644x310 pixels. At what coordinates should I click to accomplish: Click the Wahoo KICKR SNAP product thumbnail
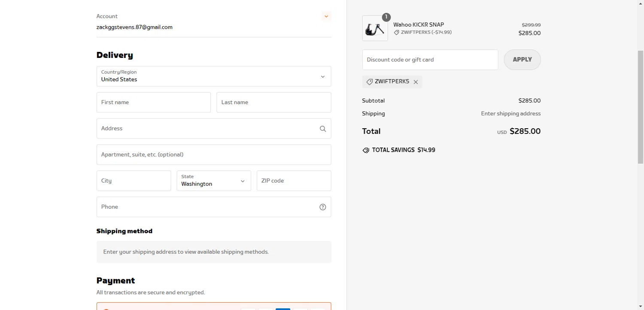tap(375, 28)
